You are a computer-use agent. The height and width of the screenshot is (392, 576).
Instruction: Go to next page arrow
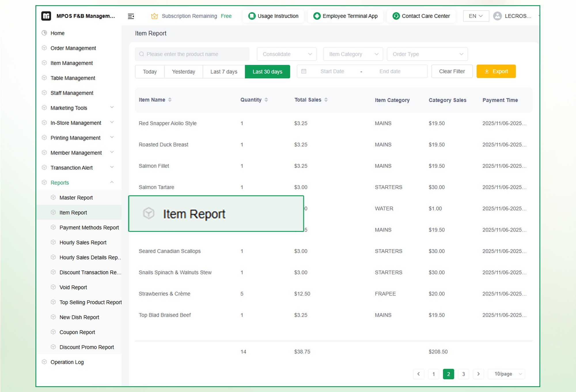[478, 374]
